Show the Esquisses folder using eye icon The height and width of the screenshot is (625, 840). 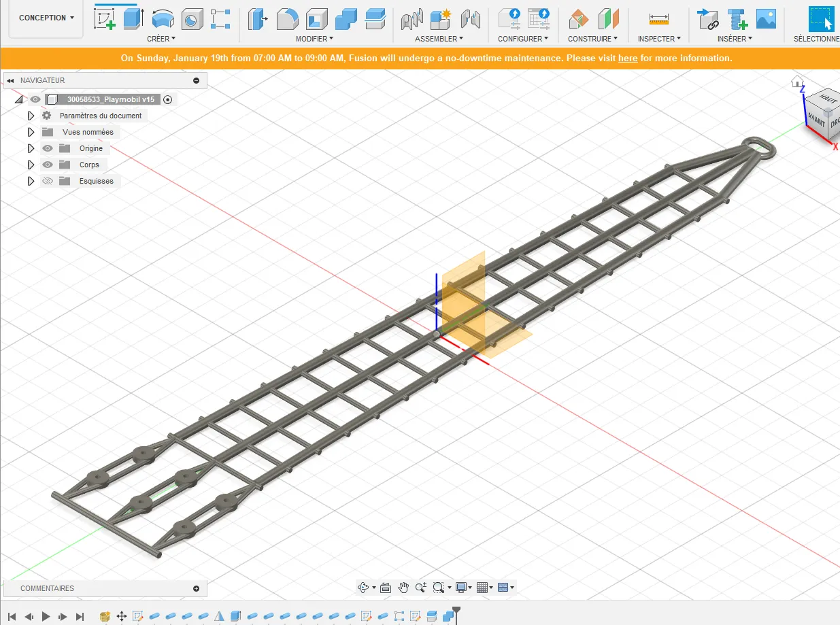tap(48, 181)
